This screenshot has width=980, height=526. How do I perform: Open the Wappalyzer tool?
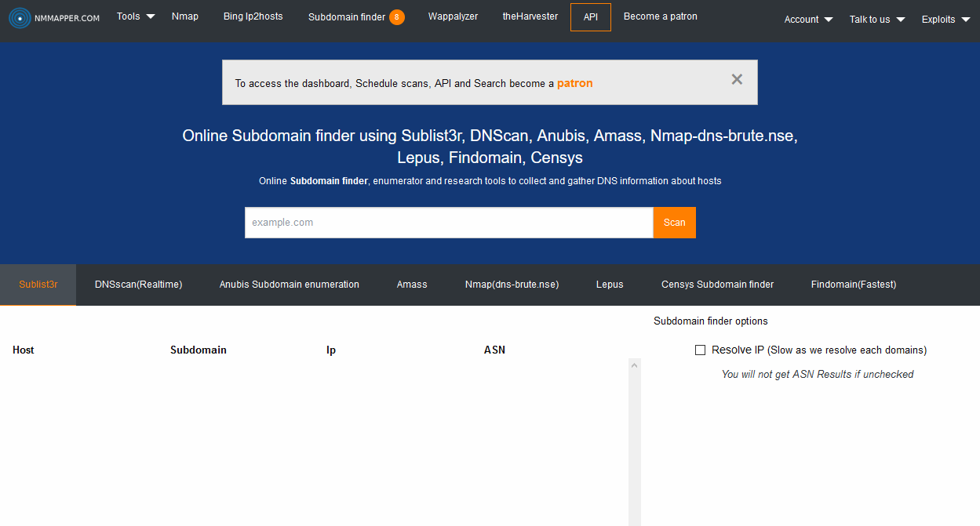pyautogui.click(x=453, y=16)
